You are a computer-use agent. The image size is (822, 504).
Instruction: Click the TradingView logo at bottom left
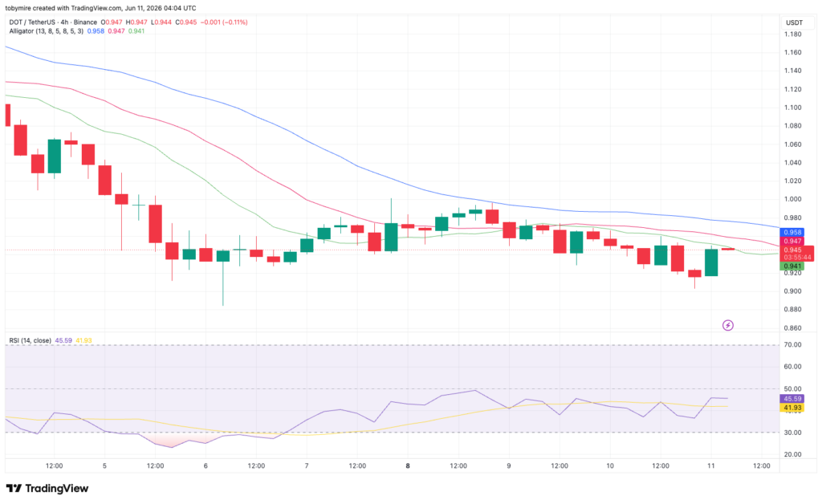tap(47, 488)
